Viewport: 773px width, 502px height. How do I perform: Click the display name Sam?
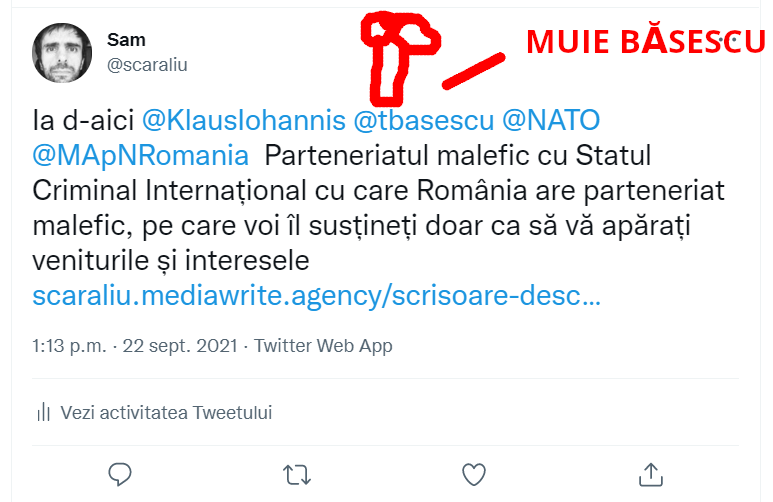click(126, 40)
